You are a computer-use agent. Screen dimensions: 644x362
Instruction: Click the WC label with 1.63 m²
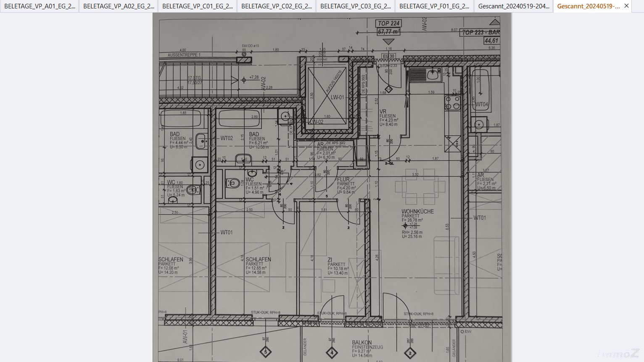point(171,182)
